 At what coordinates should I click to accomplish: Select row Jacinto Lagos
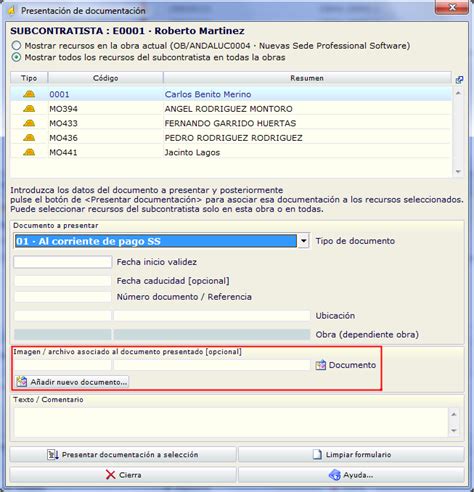231,152
